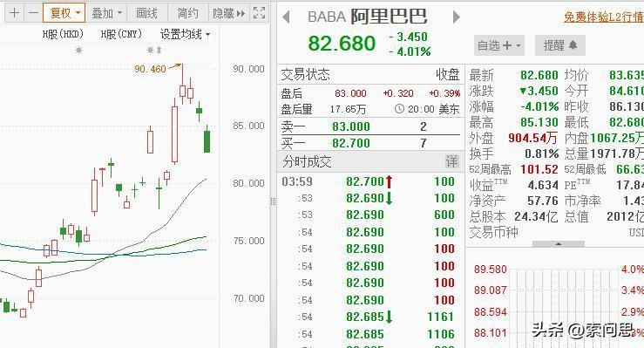This screenshot has width=644, height=348.
Task: Go to previous stock with left arrow
Action: 287,17
